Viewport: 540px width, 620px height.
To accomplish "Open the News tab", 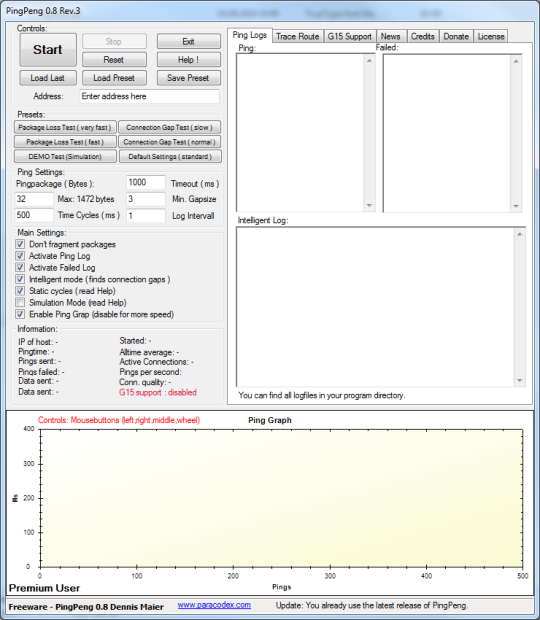I will pyautogui.click(x=391, y=36).
